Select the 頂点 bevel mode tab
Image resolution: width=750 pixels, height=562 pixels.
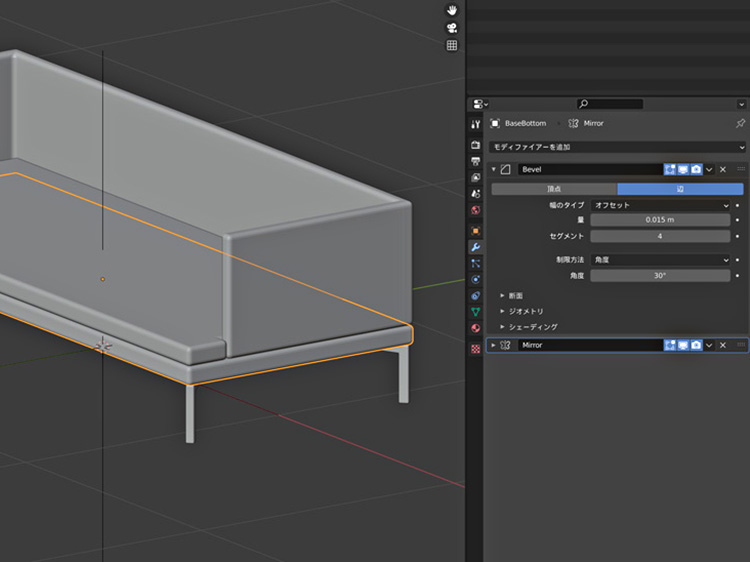click(x=553, y=188)
